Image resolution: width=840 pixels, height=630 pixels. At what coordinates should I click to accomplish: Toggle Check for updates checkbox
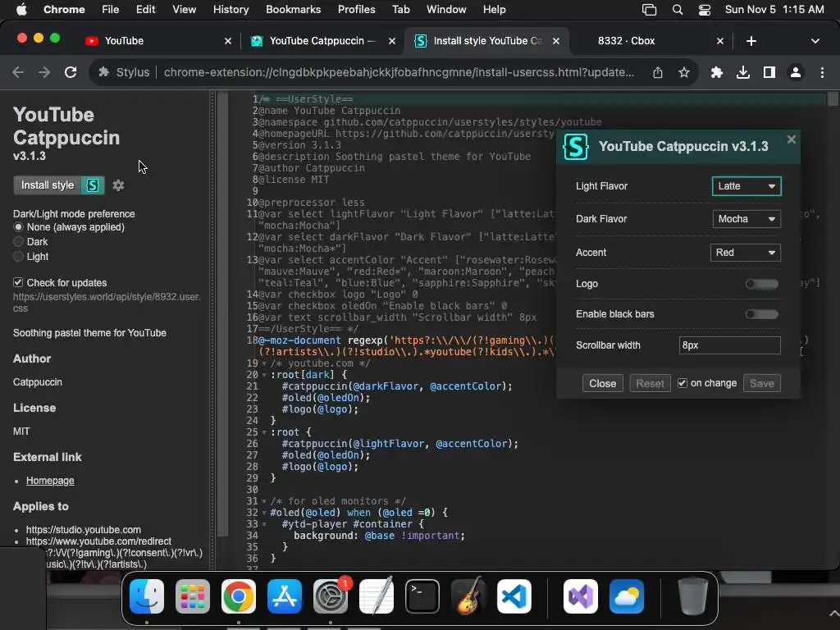tap(18, 282)
